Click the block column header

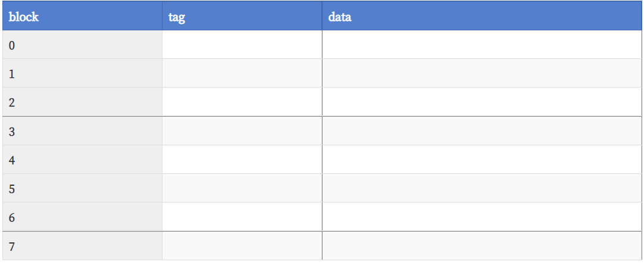[x=82, y=15]
